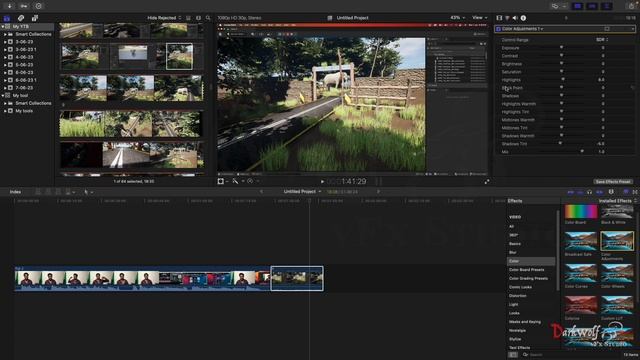Select the Distortion effects category
The height and width of the screenshot is (360, 640).
point(518,296)
